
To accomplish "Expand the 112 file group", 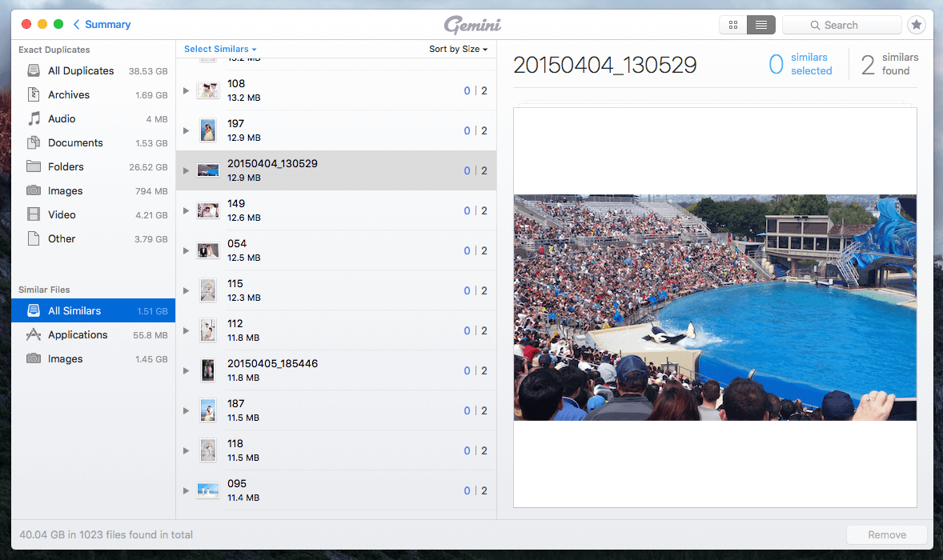I will pos(186,331).
